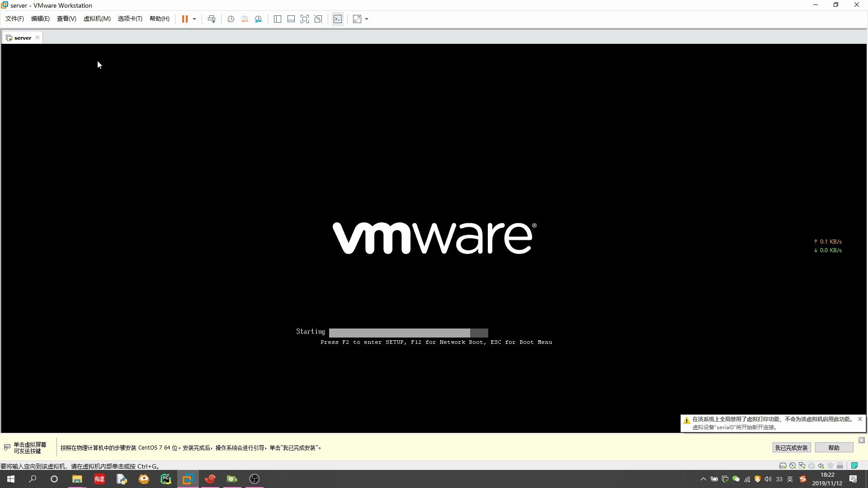Click the 我已完成安装 button
The width and height of the screenshot is (868, 488).
(x=791, y=448)
